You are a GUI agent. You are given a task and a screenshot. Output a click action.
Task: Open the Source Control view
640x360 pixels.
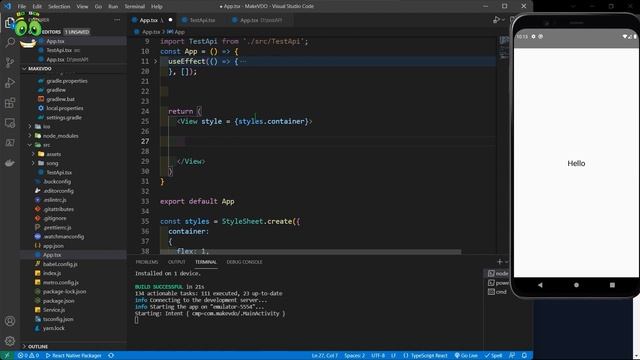10,62
